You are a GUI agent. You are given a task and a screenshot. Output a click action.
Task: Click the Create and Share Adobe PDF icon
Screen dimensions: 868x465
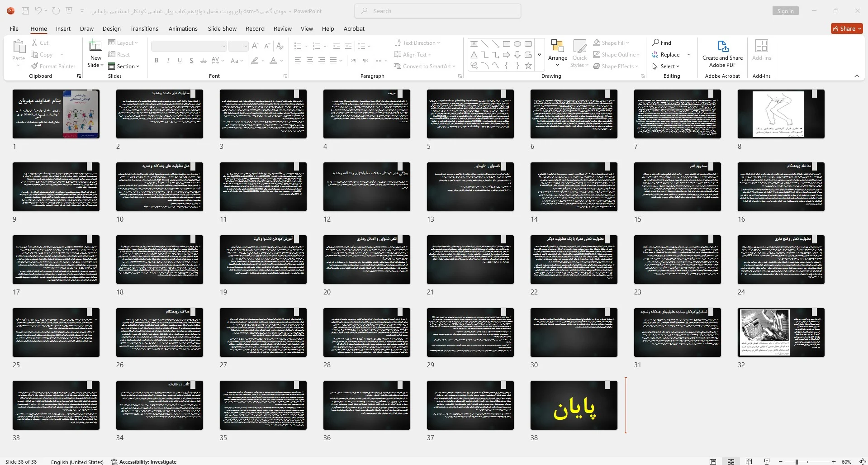pyautogui.click(x=723, y=47)
